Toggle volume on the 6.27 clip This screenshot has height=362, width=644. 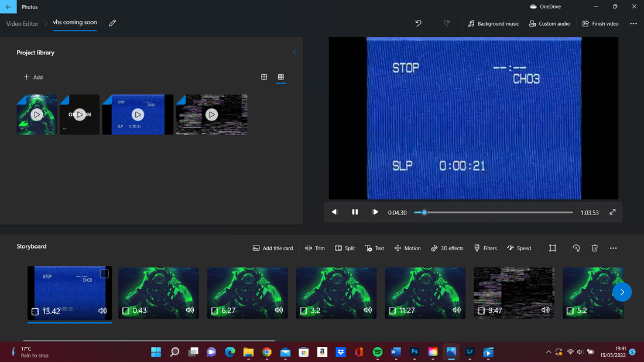279,311
